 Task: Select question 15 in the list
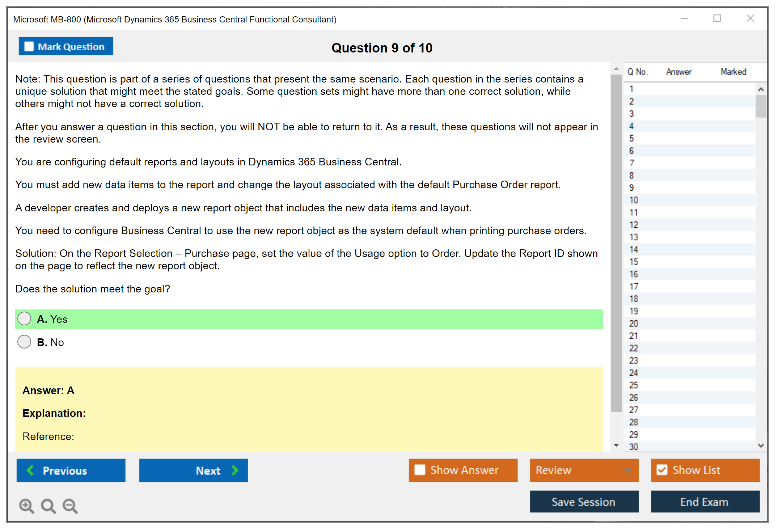pyautogui.click(x=634, y=262)
